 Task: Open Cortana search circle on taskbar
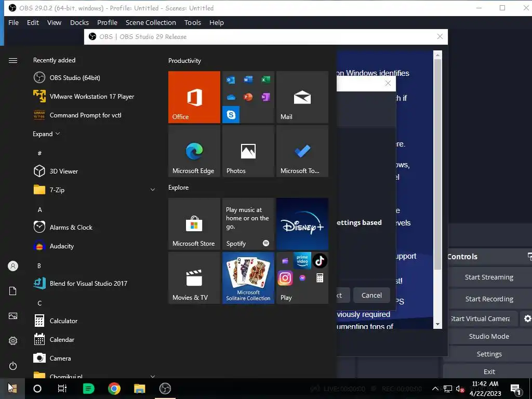coord(37,389)
